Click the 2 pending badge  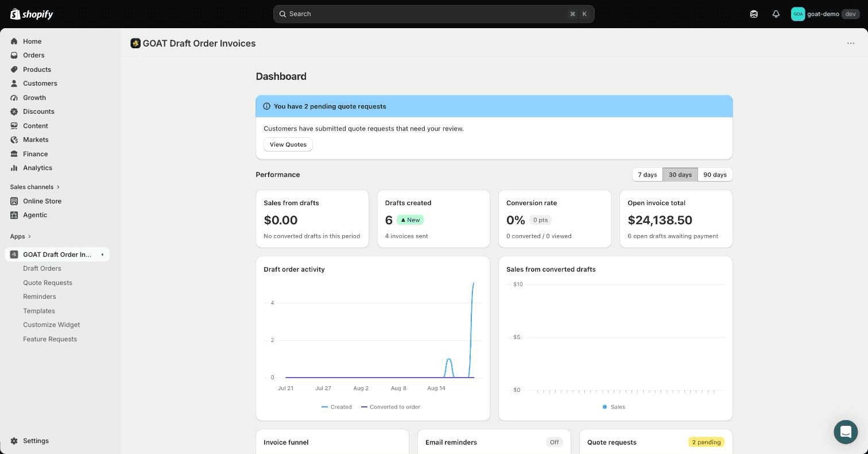click(x=706, y=442)
